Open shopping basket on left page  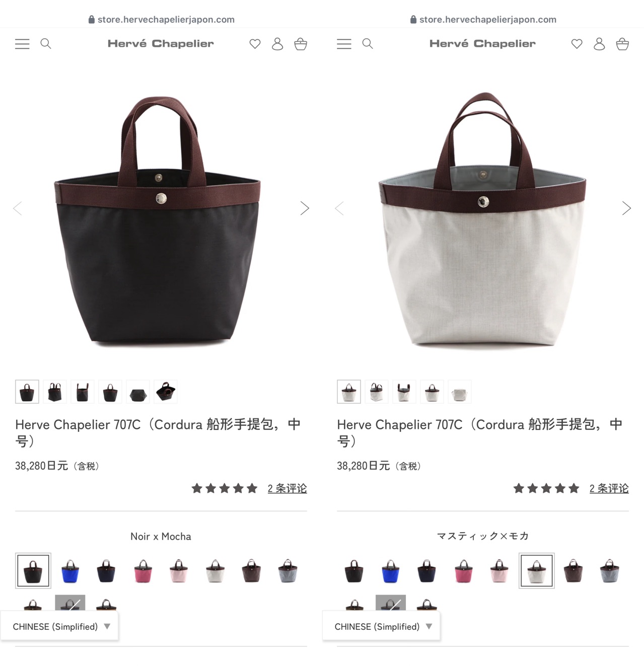[x=301, y=44]
